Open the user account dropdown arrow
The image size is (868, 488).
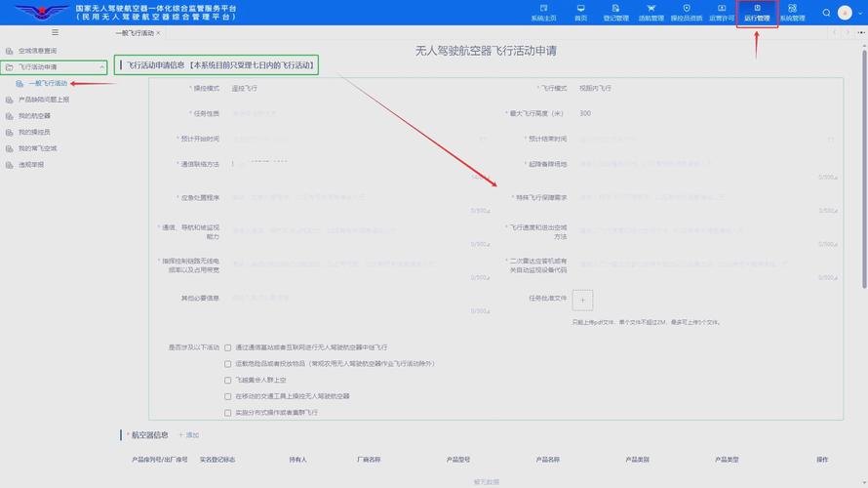859,13
